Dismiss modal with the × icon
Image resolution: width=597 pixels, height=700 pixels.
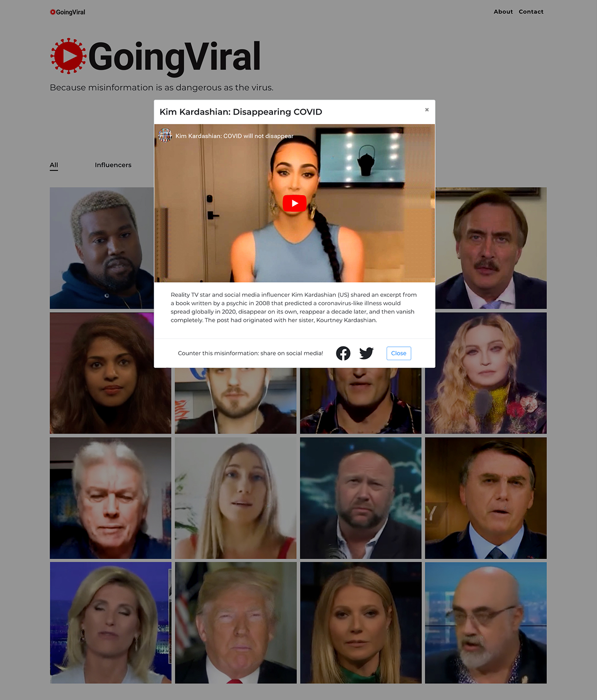[x=427, y=110]
